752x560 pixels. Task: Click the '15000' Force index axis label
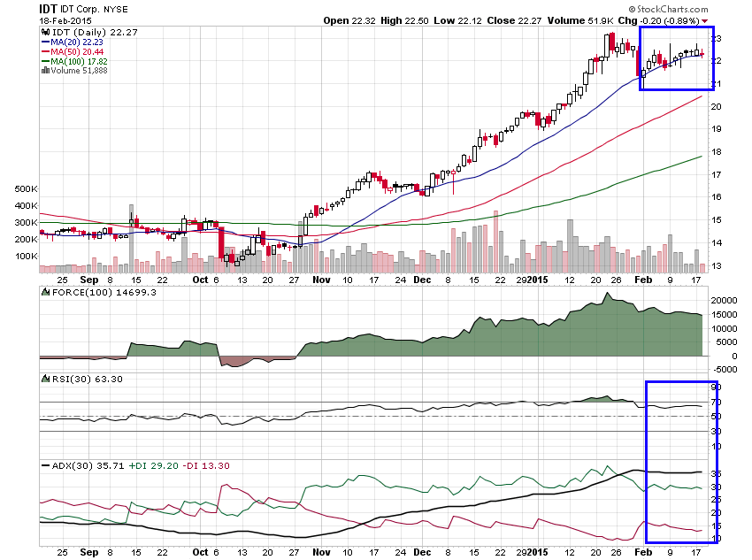click(x=725, y=315)
